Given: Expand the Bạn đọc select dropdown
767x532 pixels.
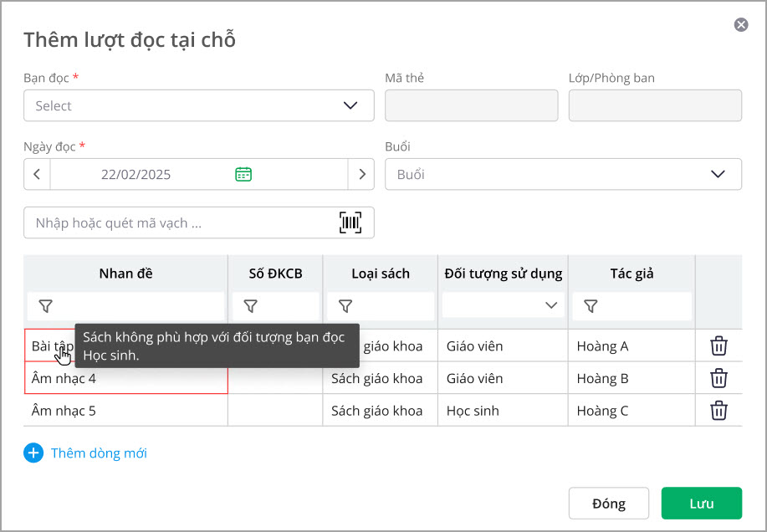Looking at the screenshot, I should pos(350,105).
